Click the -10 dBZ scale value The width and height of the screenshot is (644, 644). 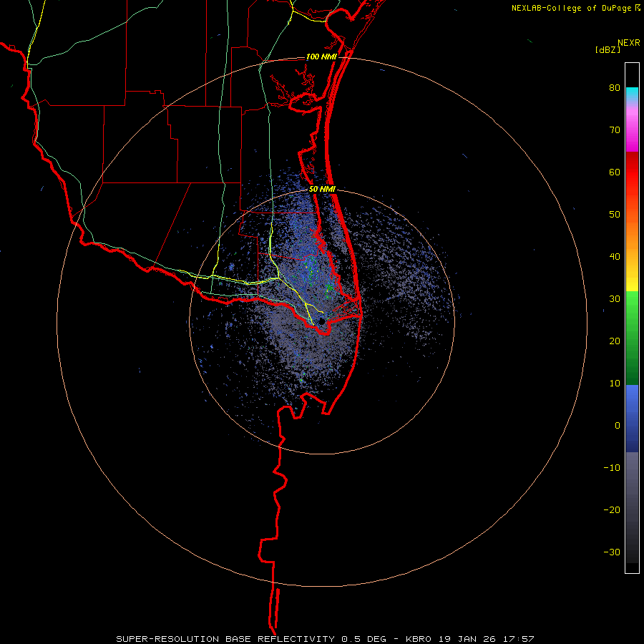point(612,467)
